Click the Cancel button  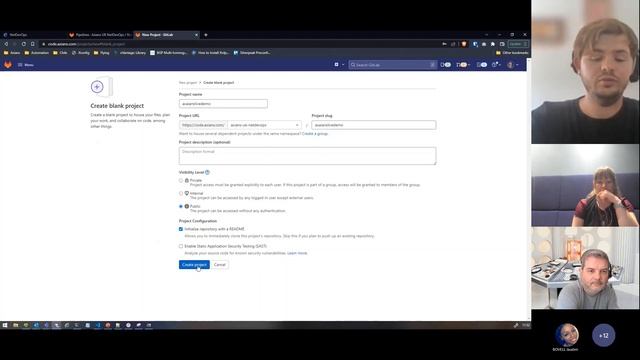pos(220,265)
